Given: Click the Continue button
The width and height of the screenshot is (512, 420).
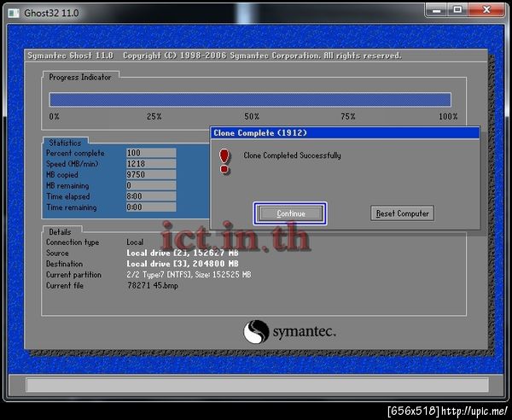Looking at the screenshot, I should pyautogui.click(x=290, y=213).
